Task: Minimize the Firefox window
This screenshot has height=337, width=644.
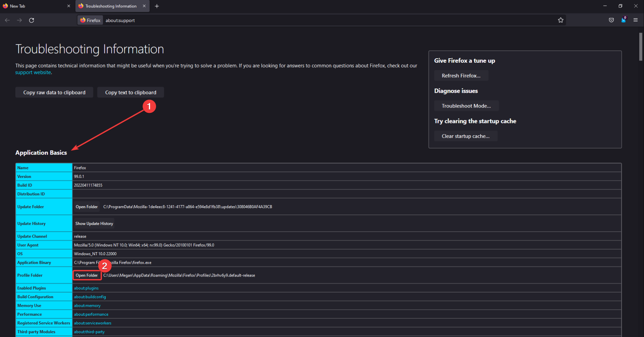Action: [x=605, y=6]
